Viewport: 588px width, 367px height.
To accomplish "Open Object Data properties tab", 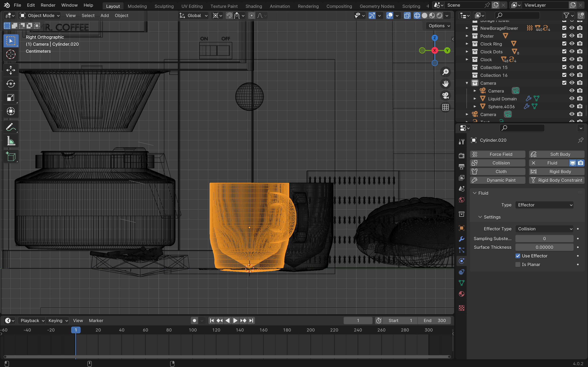I will pos(462,283).
